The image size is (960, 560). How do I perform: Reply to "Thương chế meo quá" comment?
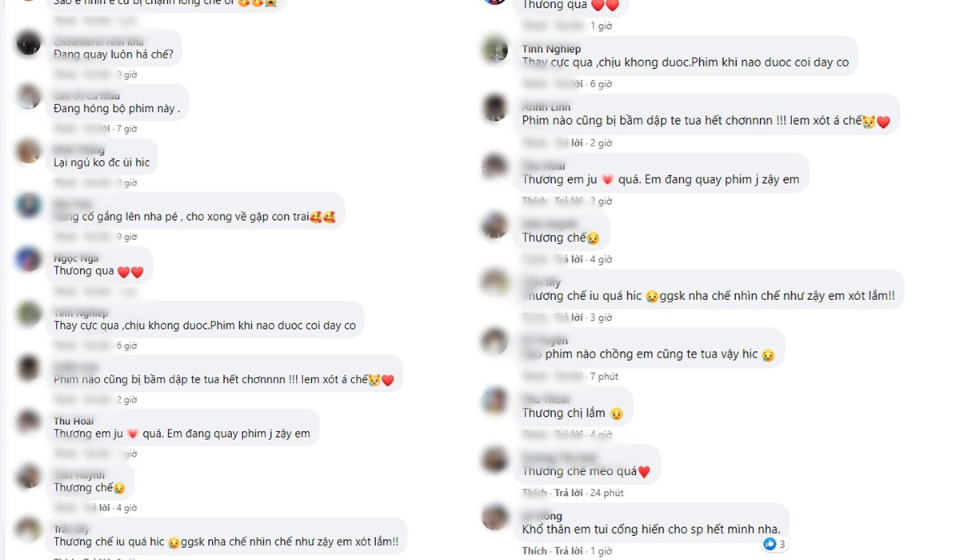569,493
